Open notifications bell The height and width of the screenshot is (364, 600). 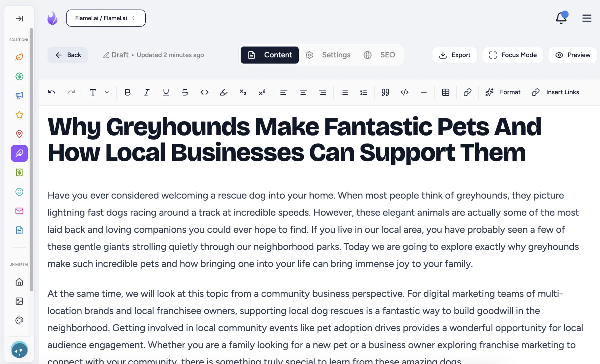(x=561, y=18)
